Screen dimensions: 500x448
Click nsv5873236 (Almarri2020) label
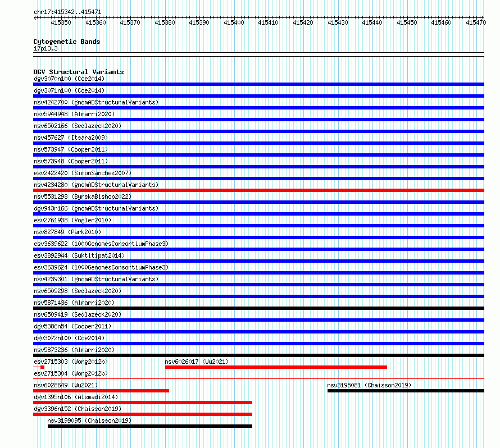click(74, 350)
